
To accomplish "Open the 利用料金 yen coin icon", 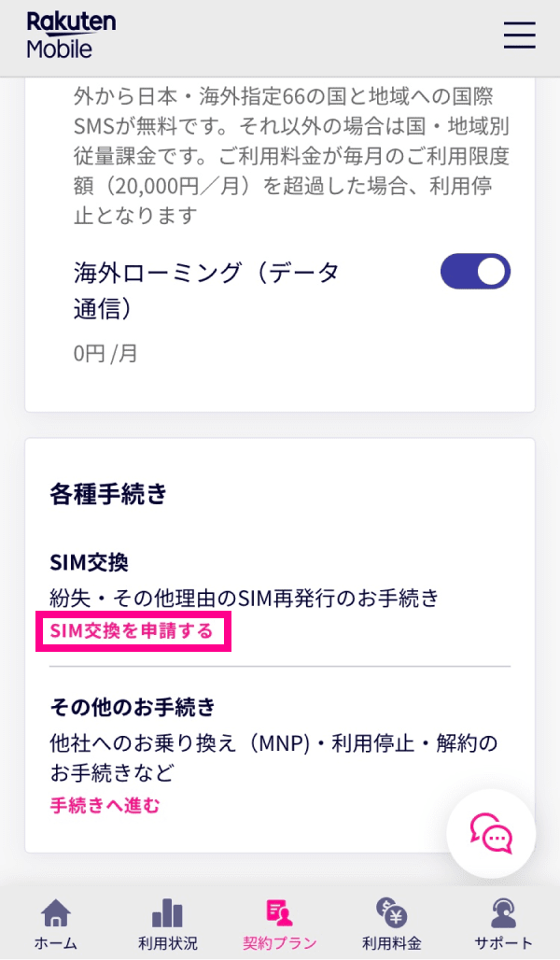I will pyautogui.click(x=392, y=914).
